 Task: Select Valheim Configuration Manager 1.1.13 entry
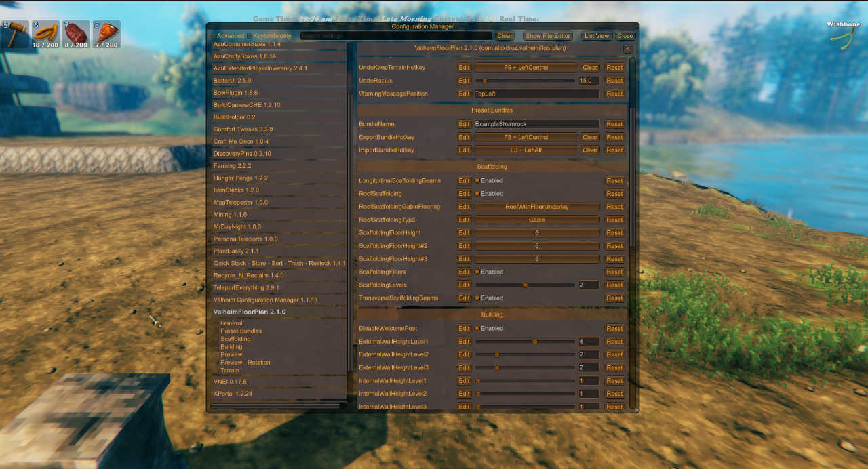pos(278,300)
